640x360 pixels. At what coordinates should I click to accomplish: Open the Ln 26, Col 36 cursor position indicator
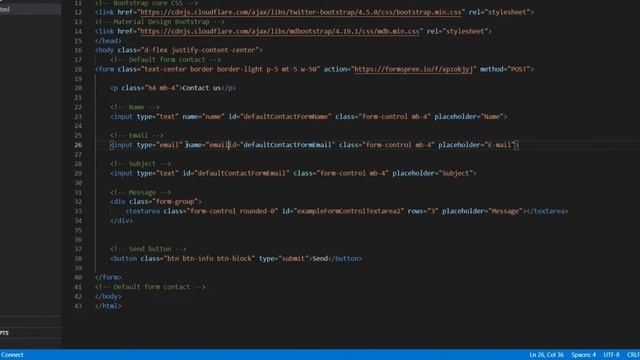[547, 355]
